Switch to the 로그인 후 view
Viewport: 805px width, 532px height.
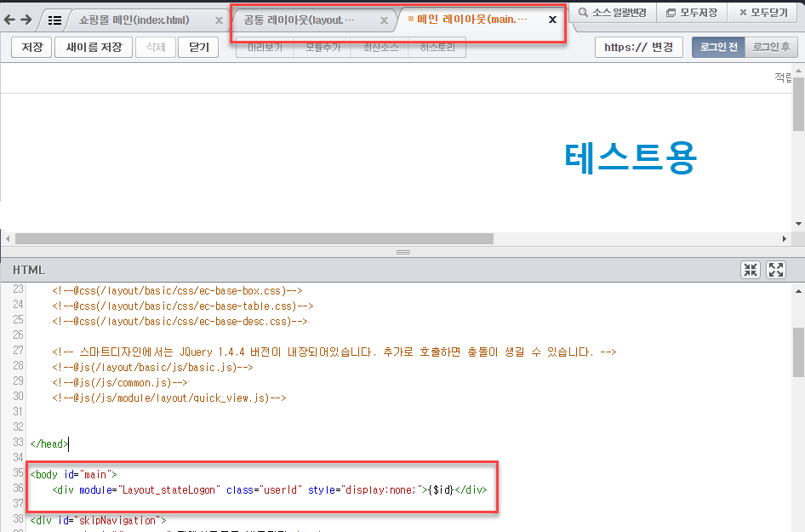(773, 47)
